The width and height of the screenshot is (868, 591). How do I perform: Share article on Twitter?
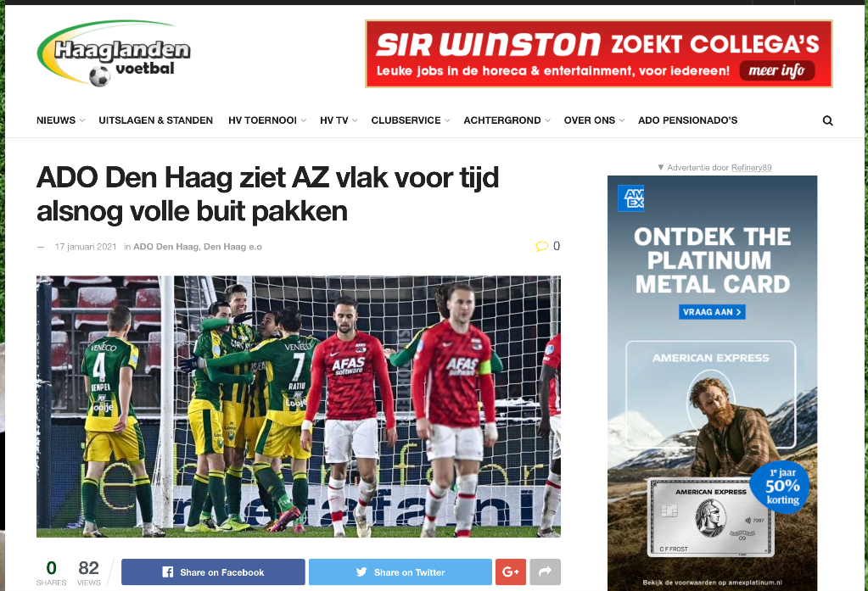[x=400, y=571]
